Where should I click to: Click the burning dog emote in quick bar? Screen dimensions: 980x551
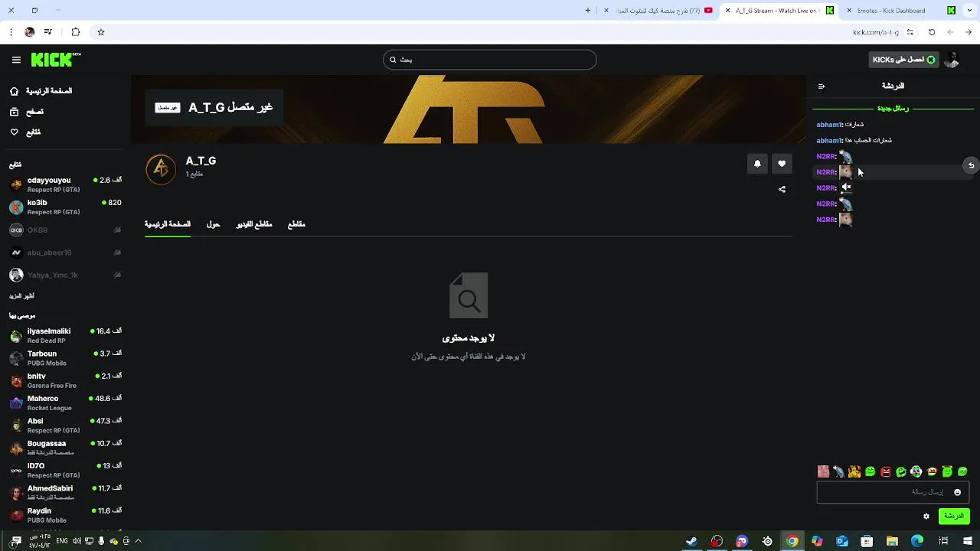pyautogui.click(x=854, y=471)
